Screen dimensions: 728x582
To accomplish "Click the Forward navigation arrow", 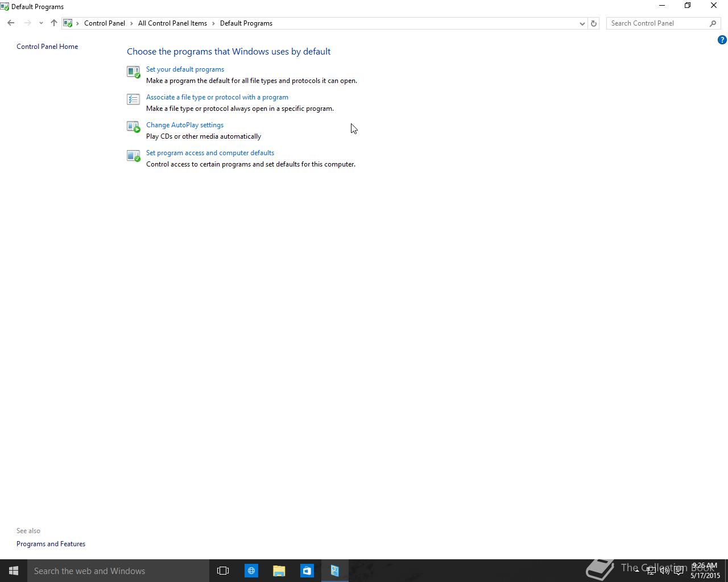I will (27, 23).
